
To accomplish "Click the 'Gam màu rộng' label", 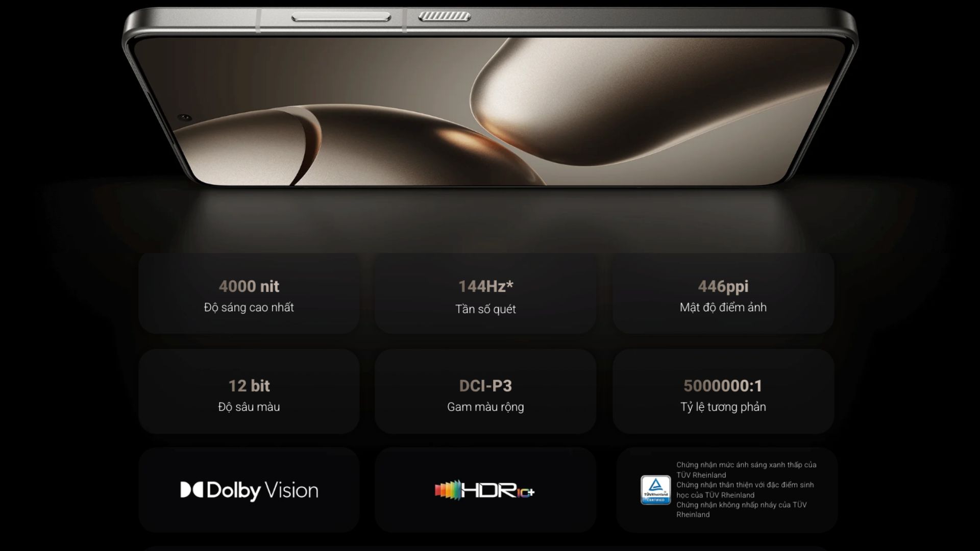I will pos(485,407).
